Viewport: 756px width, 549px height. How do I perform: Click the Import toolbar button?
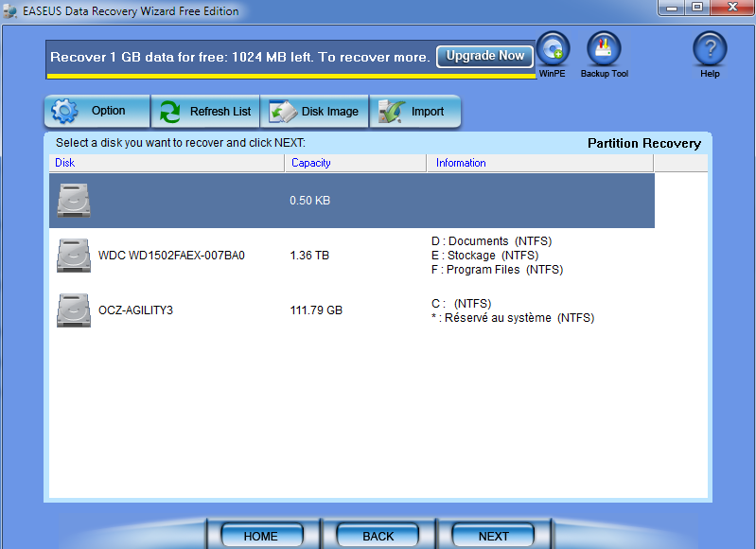coord(415,112)
